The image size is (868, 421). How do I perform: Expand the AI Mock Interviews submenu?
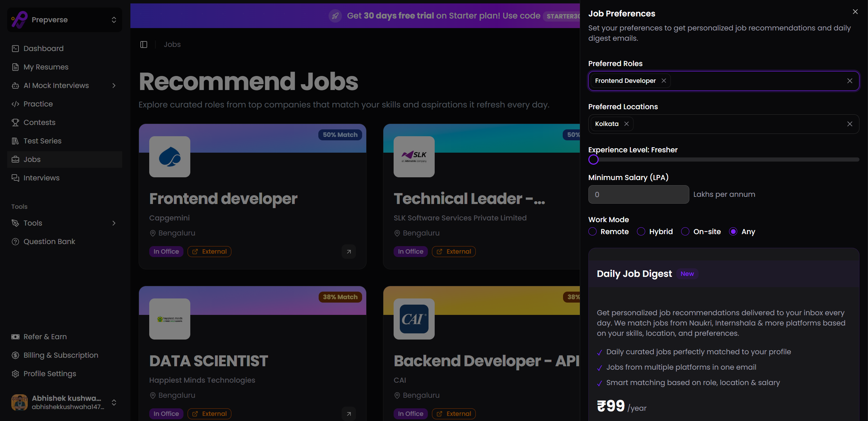(114, 86)
